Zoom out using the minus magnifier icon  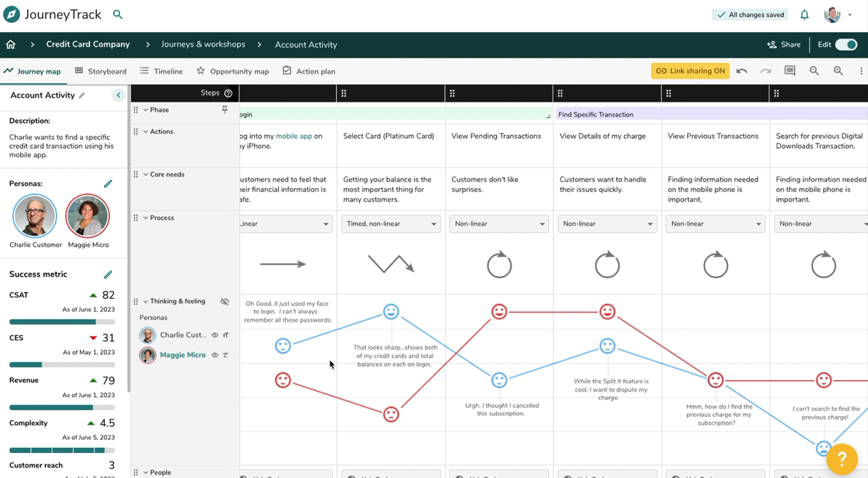tap(814, 71)
